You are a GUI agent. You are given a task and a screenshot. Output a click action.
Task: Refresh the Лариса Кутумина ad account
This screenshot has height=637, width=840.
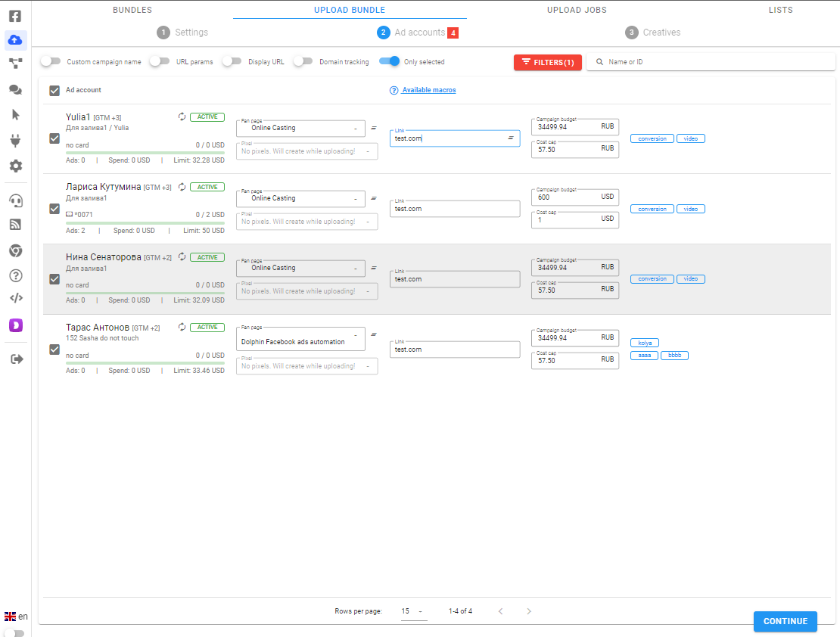click(182, 187)
